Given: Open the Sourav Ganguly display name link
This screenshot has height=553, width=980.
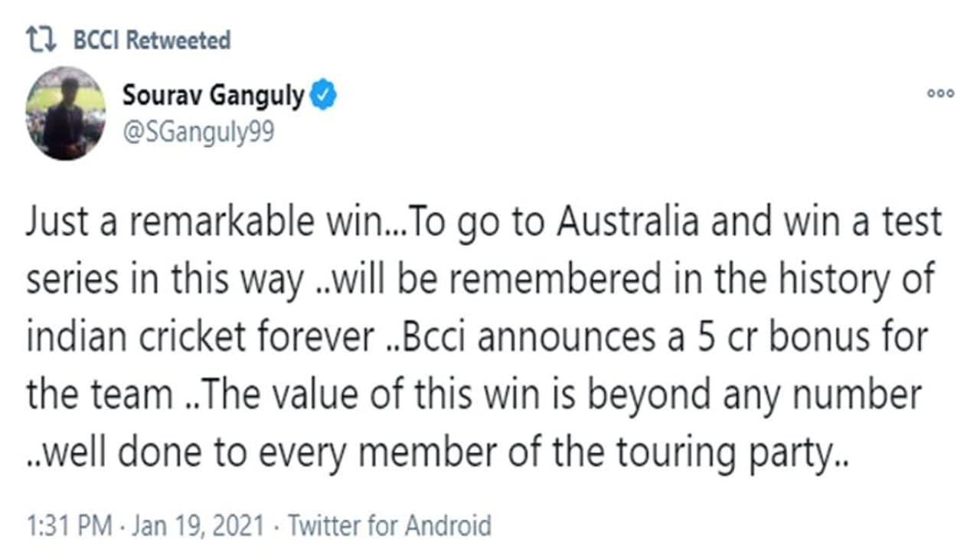Looking at the screenshot, I should (x=214, y=97).
